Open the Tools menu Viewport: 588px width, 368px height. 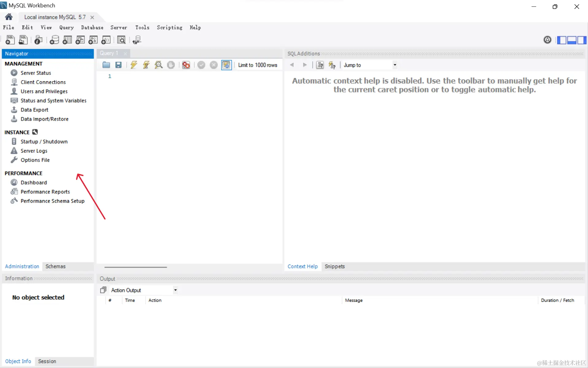click(x=142, y=27)
